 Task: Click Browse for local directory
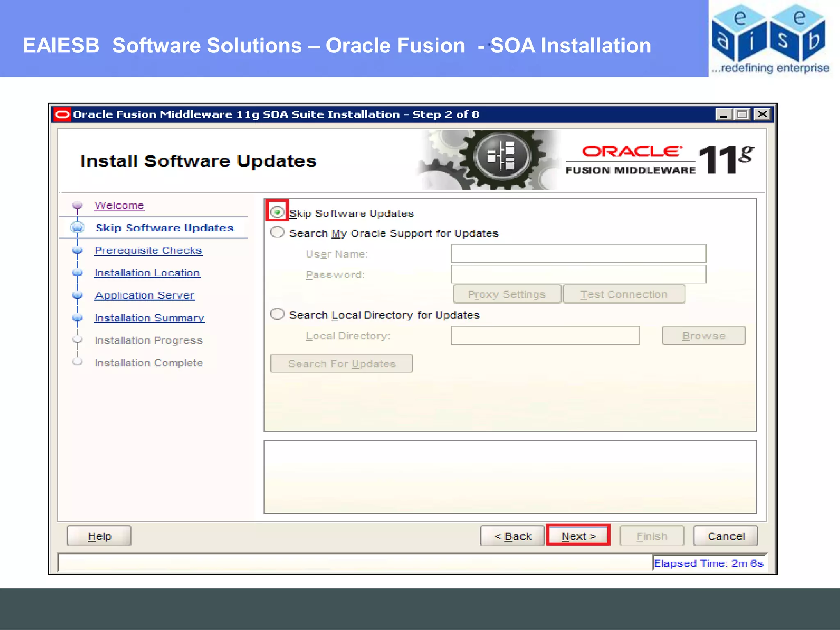[x=704, y=336]
